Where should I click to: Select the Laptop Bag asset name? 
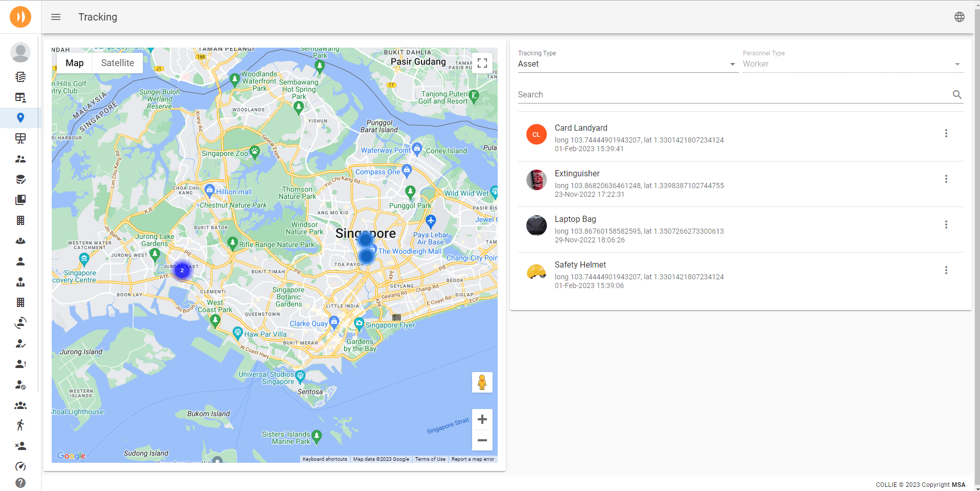576,219
